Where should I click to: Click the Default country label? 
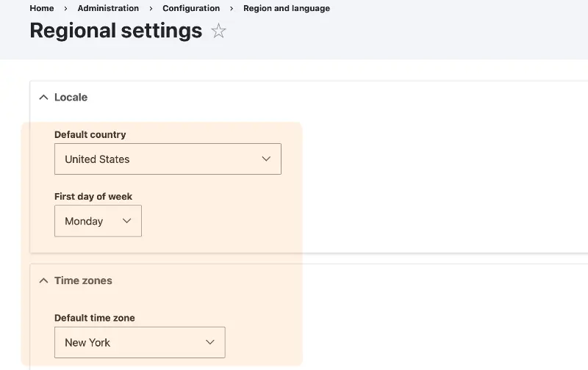(90, 134)
